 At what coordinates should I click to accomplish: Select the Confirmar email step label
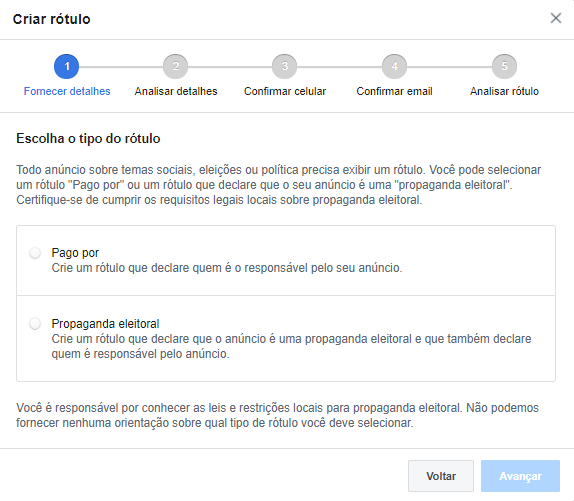(394, 91)
